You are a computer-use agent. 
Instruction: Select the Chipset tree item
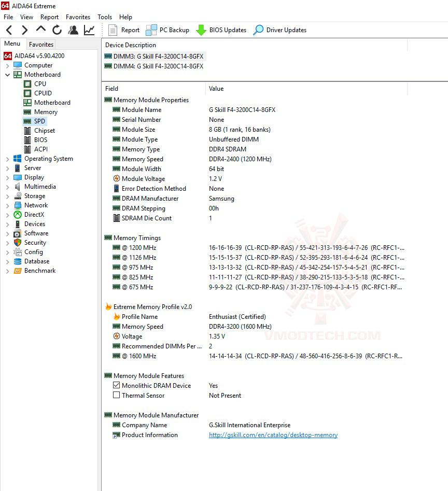pos(45,131)
